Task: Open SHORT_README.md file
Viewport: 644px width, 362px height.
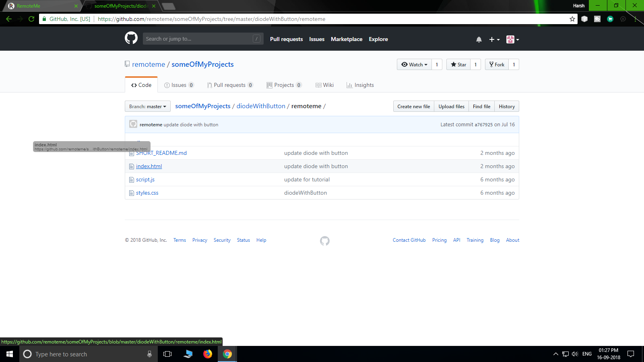Action: [x=161, y=153]
